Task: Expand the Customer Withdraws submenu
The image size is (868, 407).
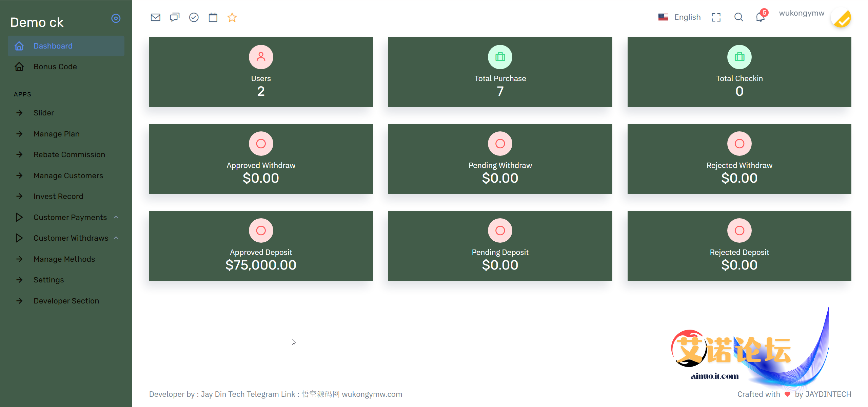Action: click(71, 238)
